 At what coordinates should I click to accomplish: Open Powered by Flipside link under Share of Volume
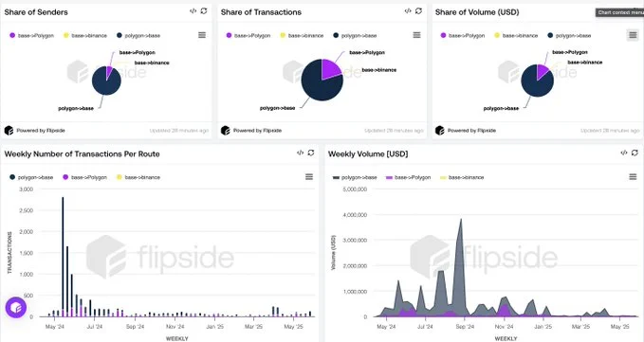(472, 131)
